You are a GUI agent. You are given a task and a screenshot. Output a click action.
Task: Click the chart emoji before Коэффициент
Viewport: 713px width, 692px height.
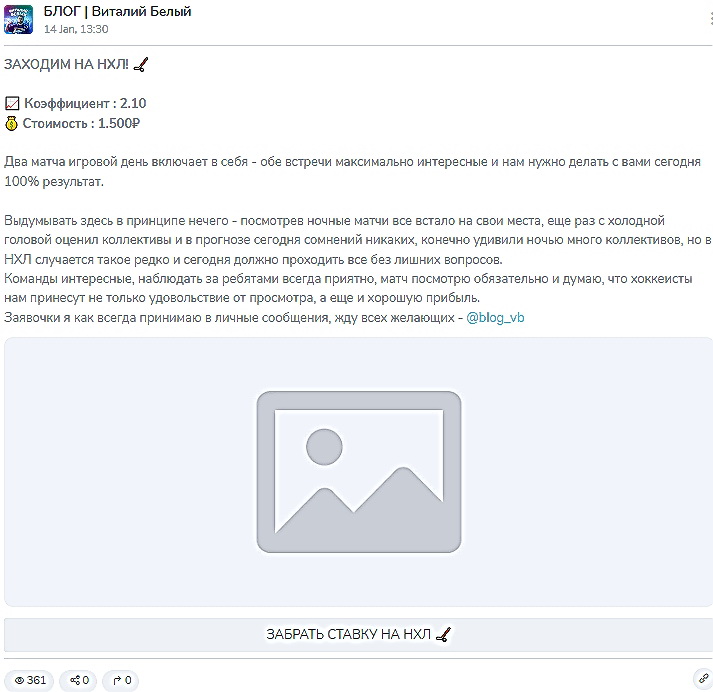coord(12,104)
